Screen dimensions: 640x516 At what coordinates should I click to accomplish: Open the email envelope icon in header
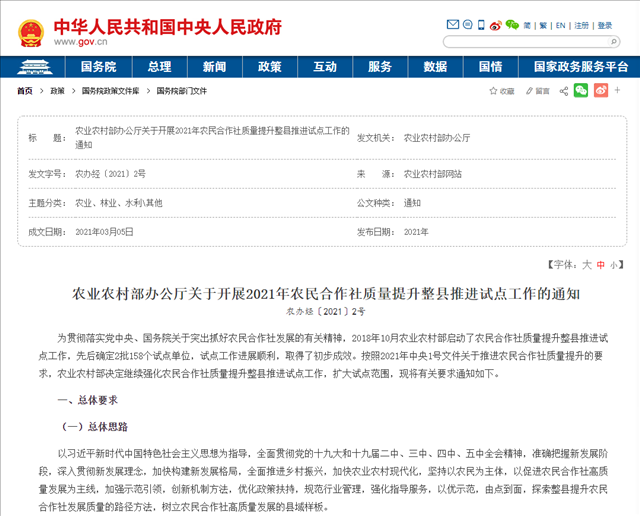click(453, 24)
